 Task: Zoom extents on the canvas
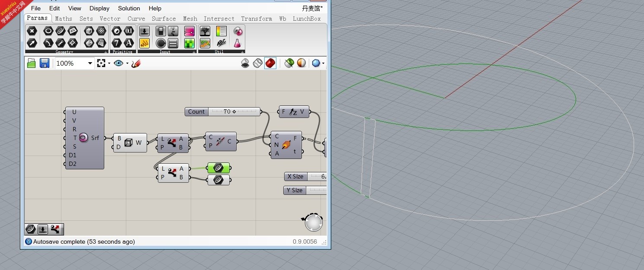tap(101, 63)
